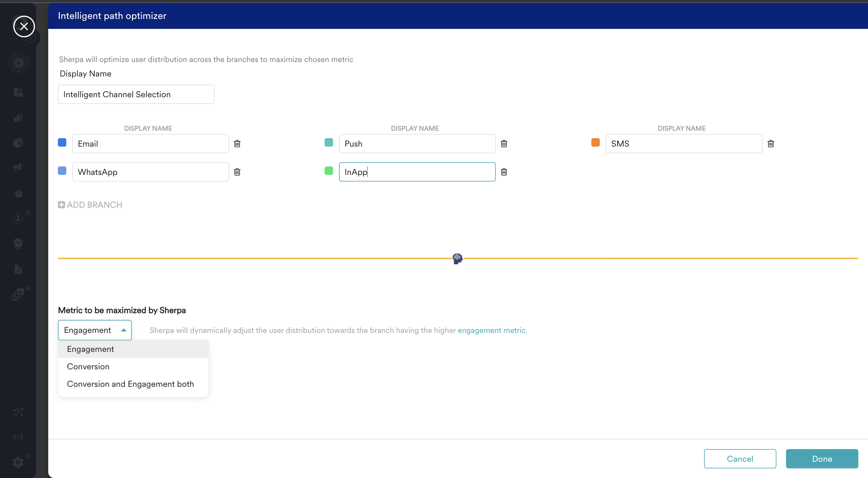Image resolution: width=868 pixels, height=478 pixels.
Task: Close the Intelligent path optimizer panel
Action: tap(24, 26)
